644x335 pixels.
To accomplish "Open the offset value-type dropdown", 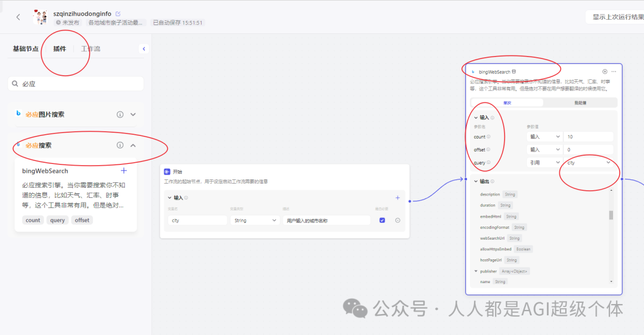I will pyautogui.click(x=544, y=150).
